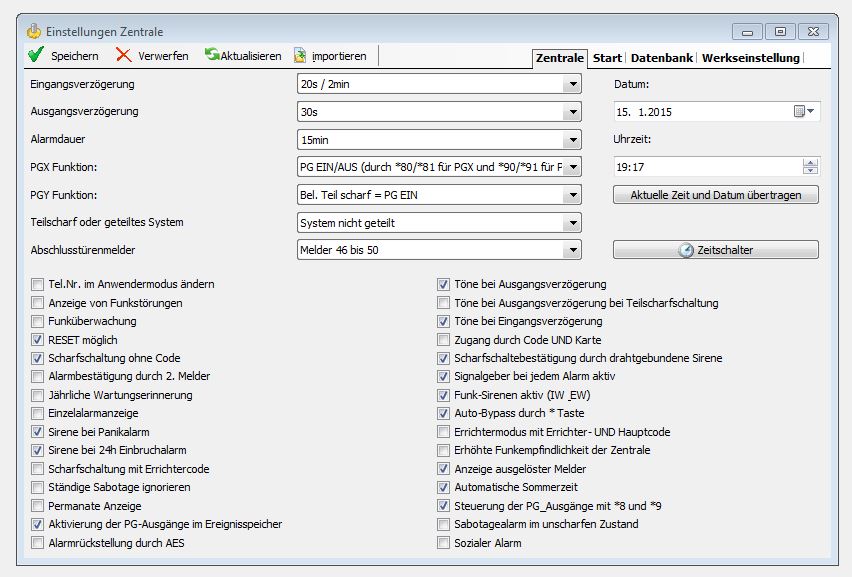Open the calendar picker in Datum field

tap(804, 112)
